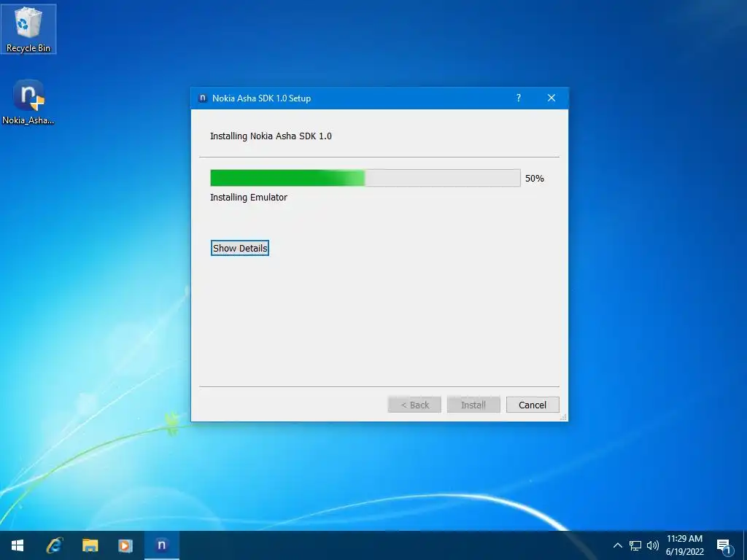This screenshot has height=560, width=747.
Task: Click the 'Installing Emulator' status text
Action: click(x=249, y=197)
